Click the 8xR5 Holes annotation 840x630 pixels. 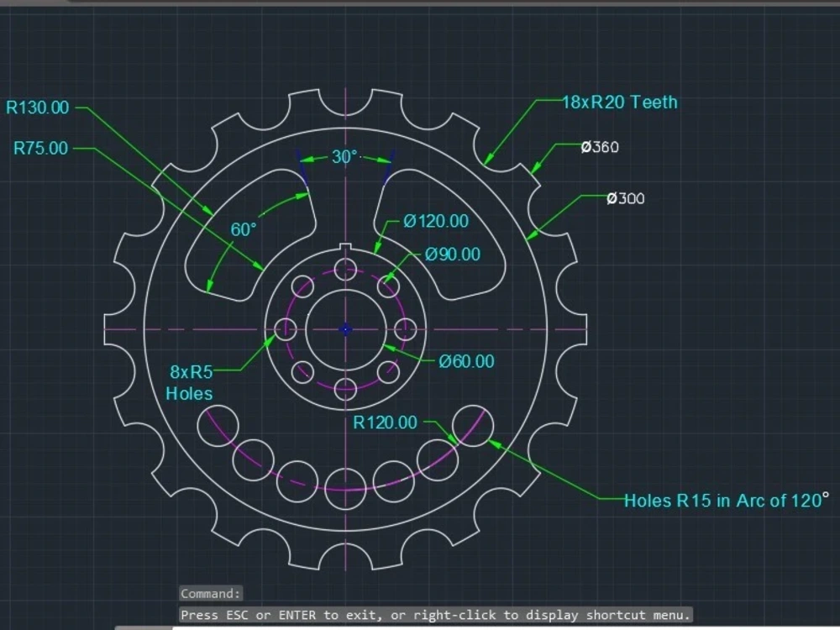coord(190,382)
